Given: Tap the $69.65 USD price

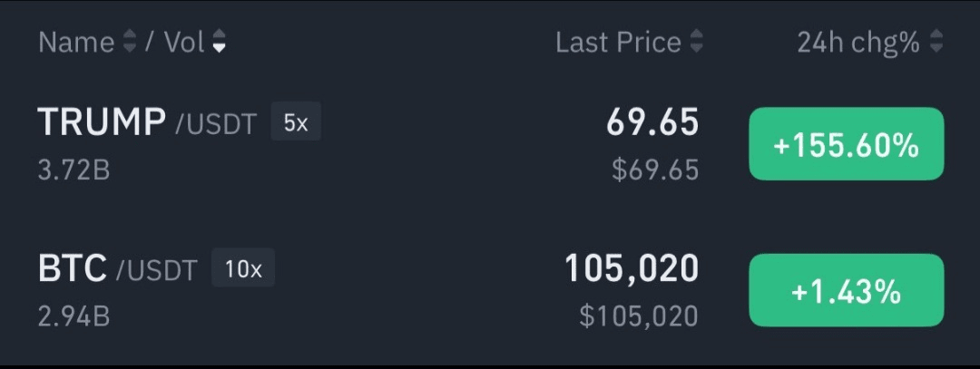Looking at the screenshot, I should coord(655,170).
